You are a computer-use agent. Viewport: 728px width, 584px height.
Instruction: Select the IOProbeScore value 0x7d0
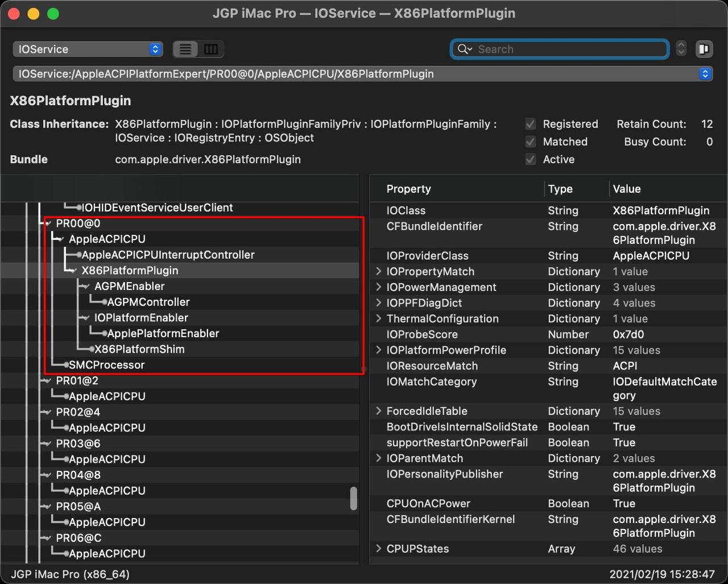(628, 334)
